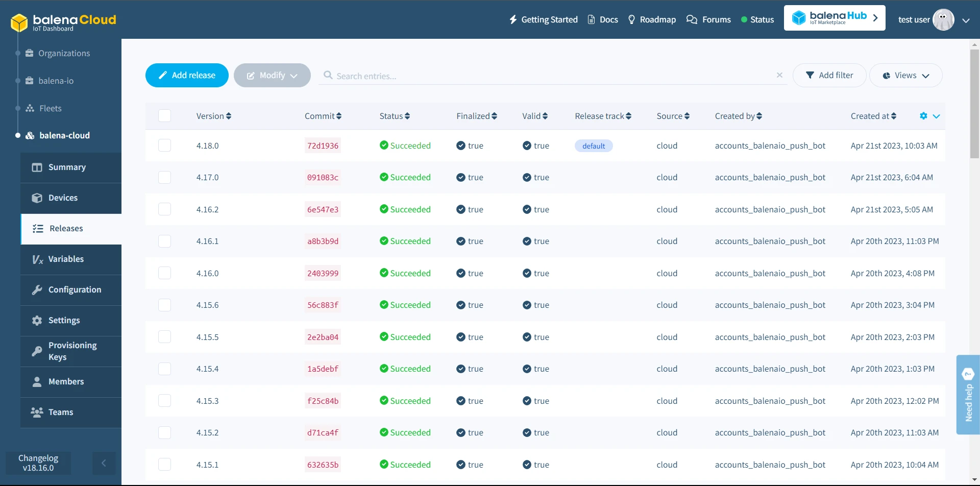
Task: Collapse the sidebar with arrow icon
Action: point(104,463)
